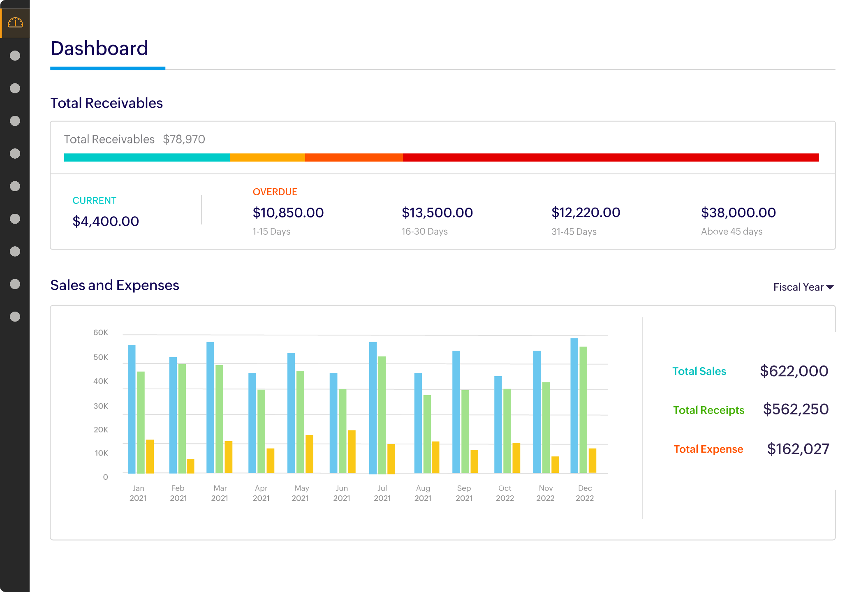Click the Above 45 days label
This screenshot has width=868, height=592.
(x=731, y=231)
